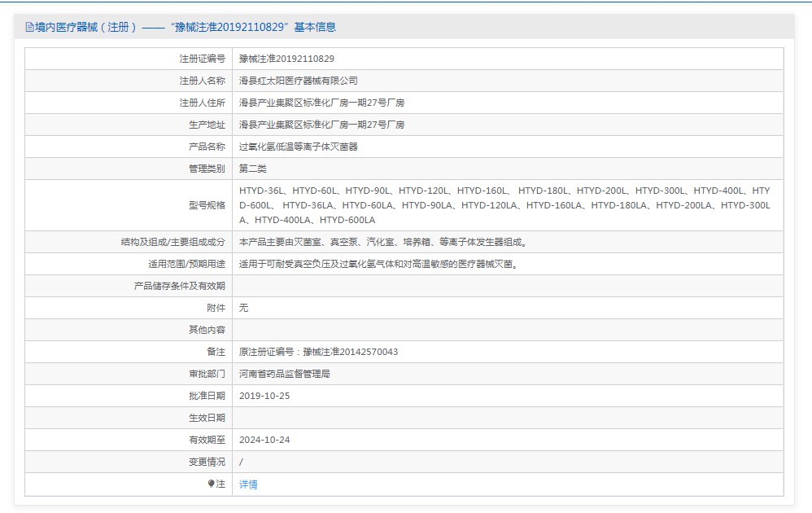Screen dimensions: 812x513
Task: Click the HTYD model specifications text
Action: 504,205
